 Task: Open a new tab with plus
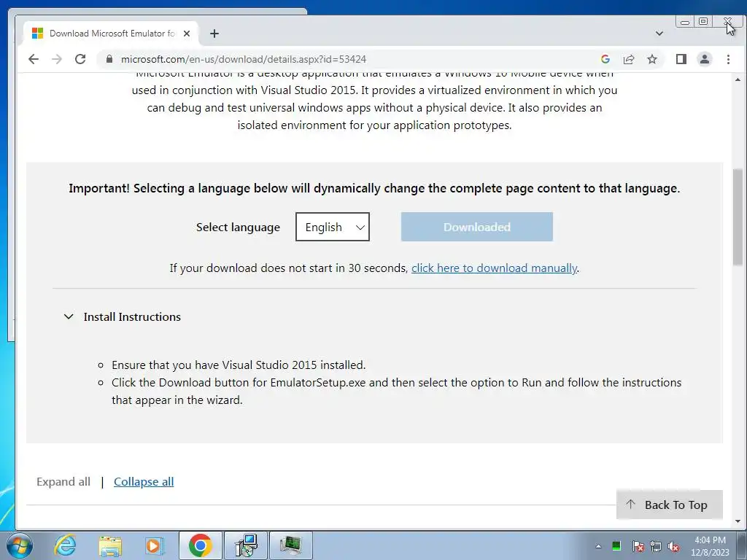[x=214, y=34]
